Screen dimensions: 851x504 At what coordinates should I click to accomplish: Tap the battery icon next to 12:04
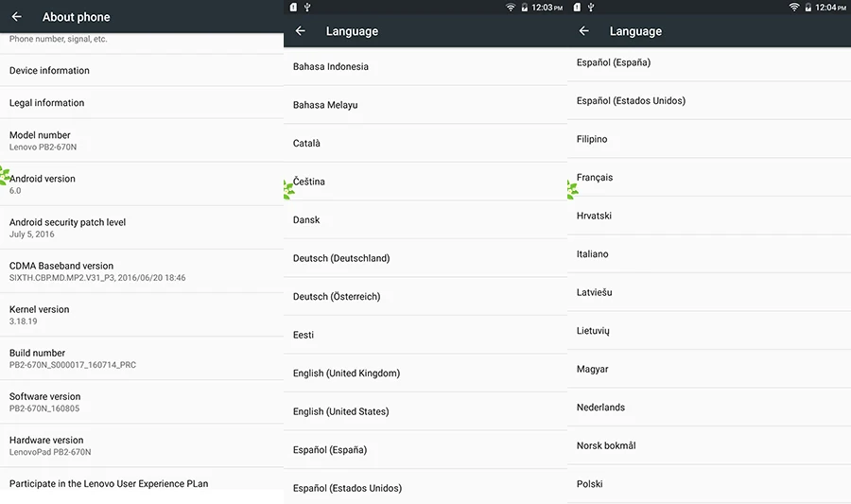tap(808, 7)
